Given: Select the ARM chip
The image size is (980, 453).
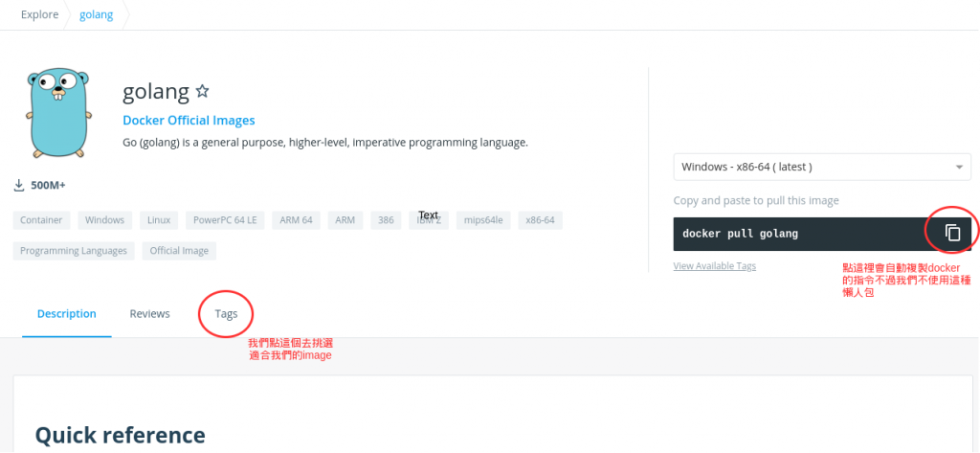Looking at the screenshot, I should [x=345, y=220].
